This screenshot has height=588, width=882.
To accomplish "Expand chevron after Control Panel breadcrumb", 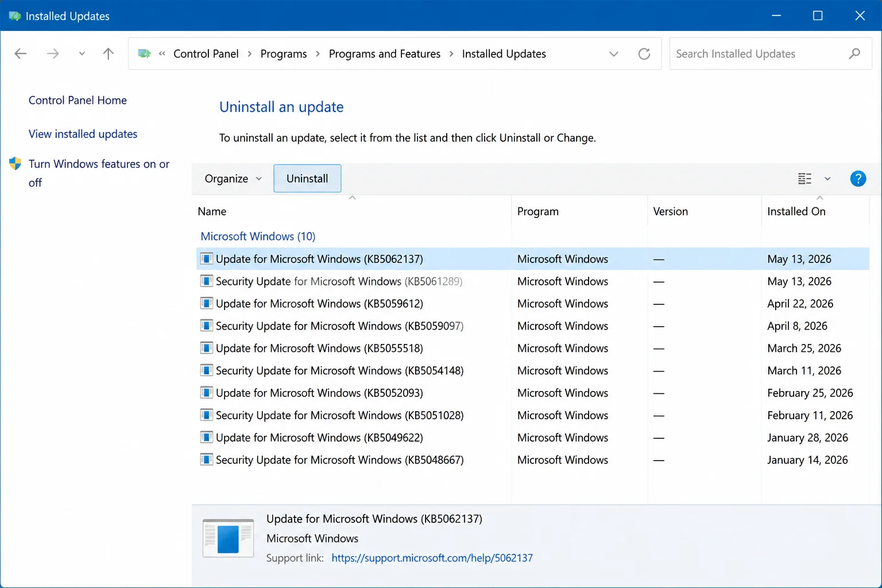I will (250, 54).
